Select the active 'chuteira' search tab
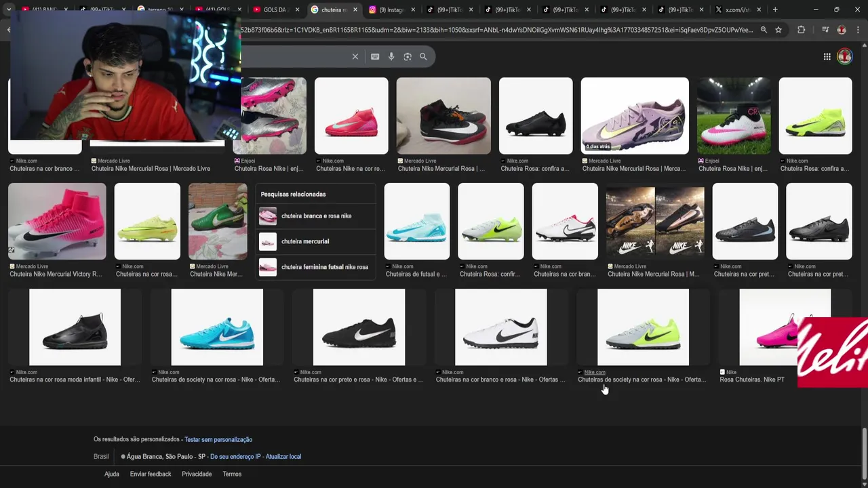This screenshot has height=488, width=868. (334, 9)
